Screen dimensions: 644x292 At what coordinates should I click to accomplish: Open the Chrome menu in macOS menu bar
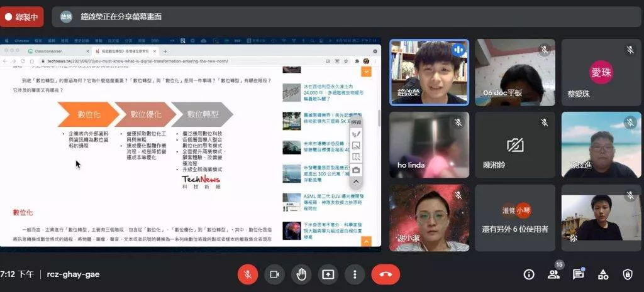(x=21, y=41)
